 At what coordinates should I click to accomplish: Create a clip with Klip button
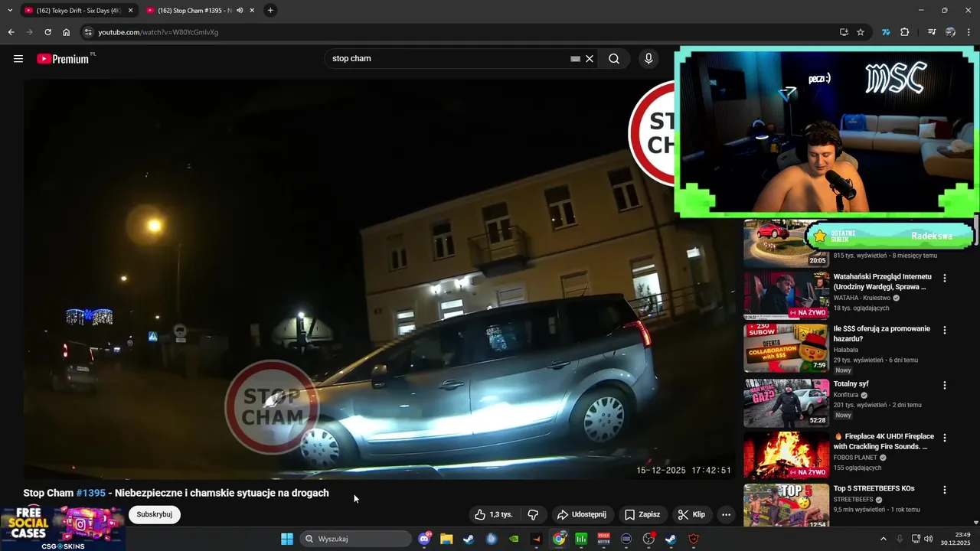coord(691,514)
